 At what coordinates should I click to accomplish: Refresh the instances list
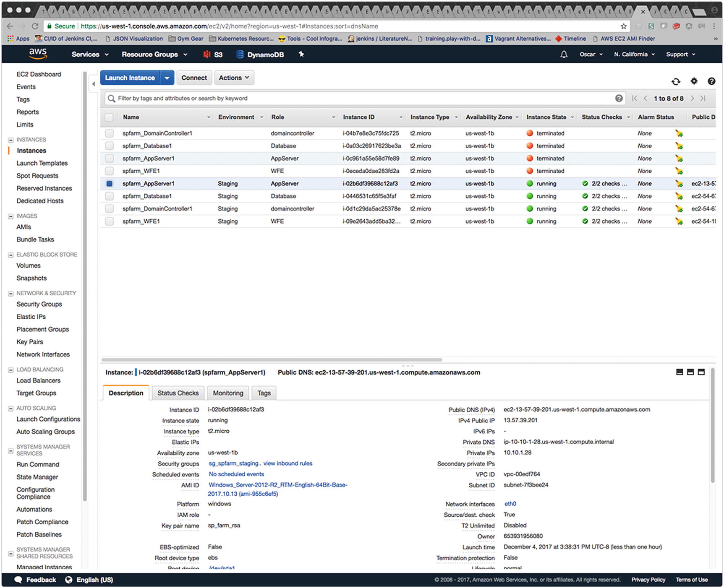[x=676, y=81]
